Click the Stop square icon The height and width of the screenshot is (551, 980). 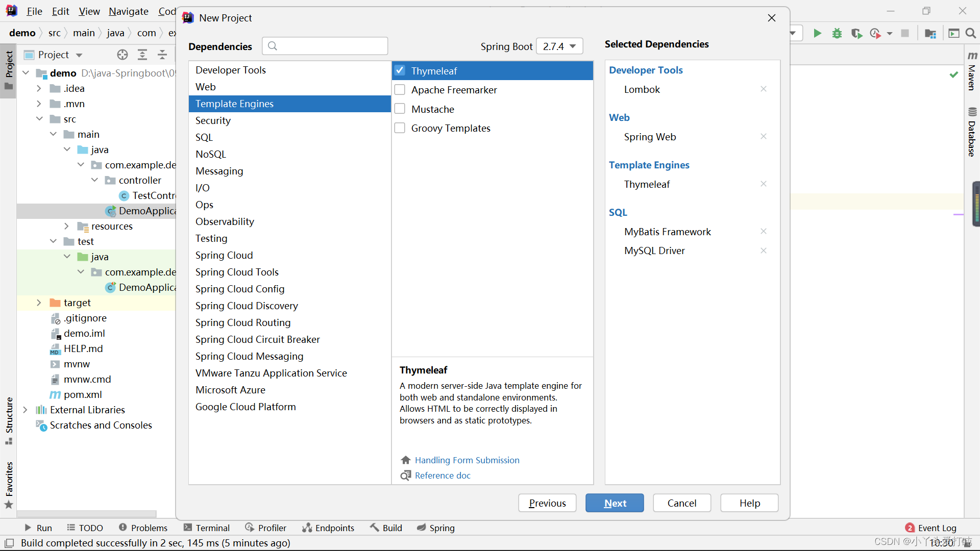(x=905, y=33)
